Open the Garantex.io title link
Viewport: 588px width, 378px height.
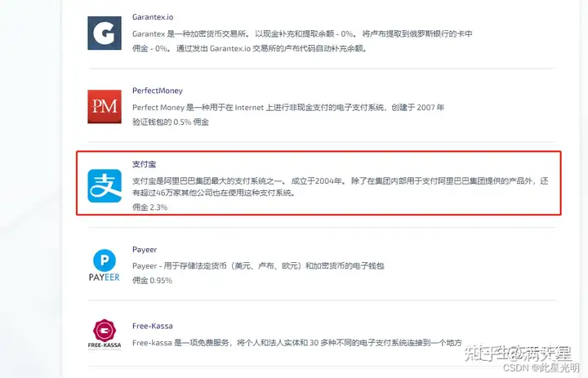pyautogui.click(x=153, y=17)
